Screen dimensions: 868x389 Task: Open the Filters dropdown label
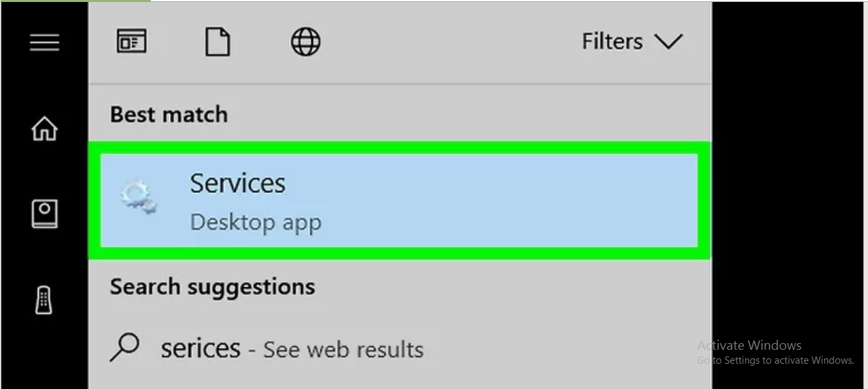[612, 42]
